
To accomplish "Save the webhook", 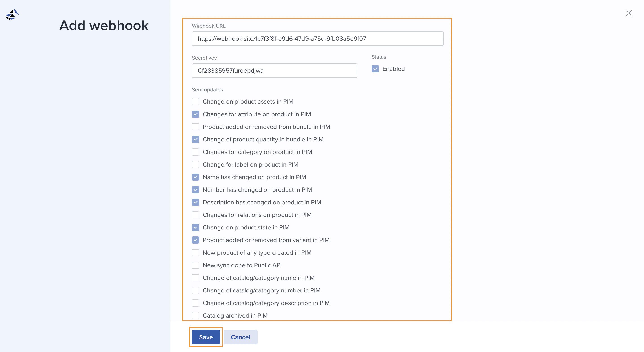I will (206, 337).
